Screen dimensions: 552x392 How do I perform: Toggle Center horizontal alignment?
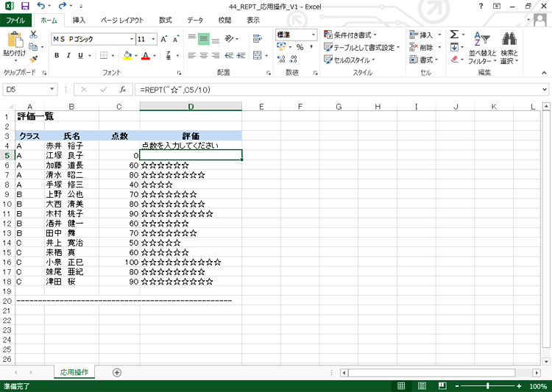pyautogui.click(x=204, y=55)
